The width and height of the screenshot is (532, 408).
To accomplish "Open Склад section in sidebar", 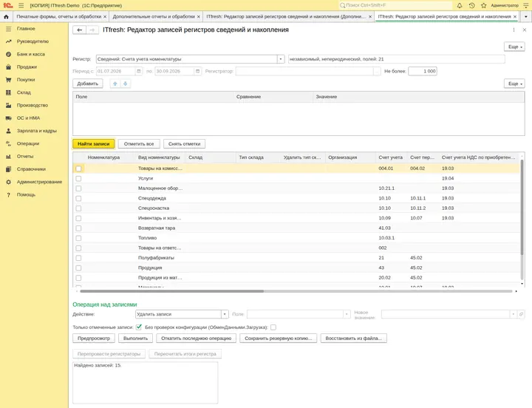I will click(24, 92).
